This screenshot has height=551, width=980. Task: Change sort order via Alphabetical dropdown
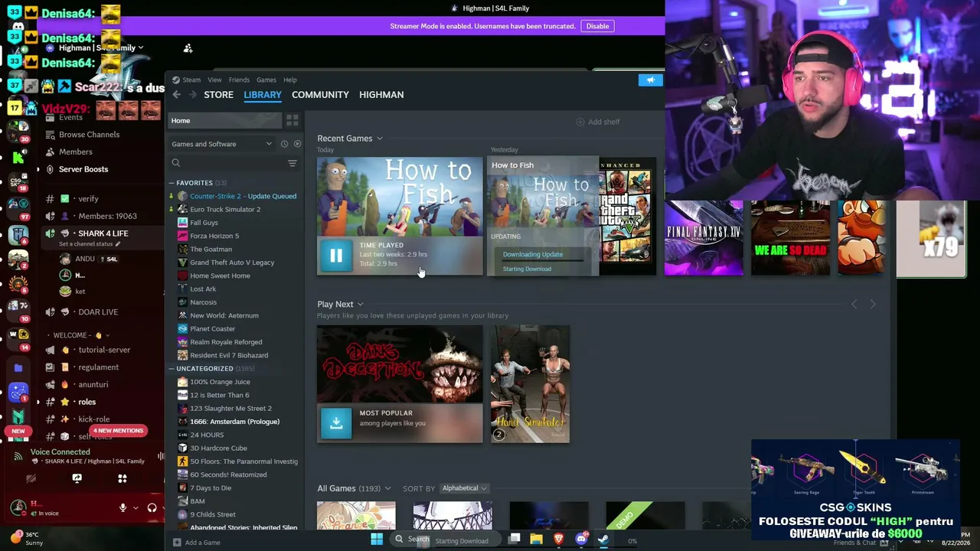[464, 488]
